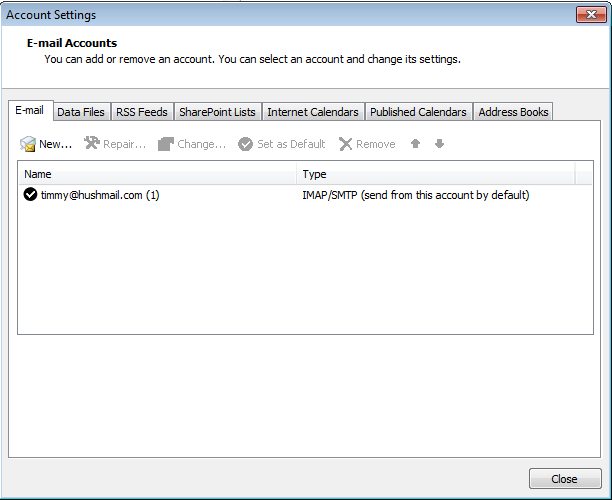Click the Set as Default checkmark icon
The width and height of the screenshot is (612, 500).
click(245, 144)
